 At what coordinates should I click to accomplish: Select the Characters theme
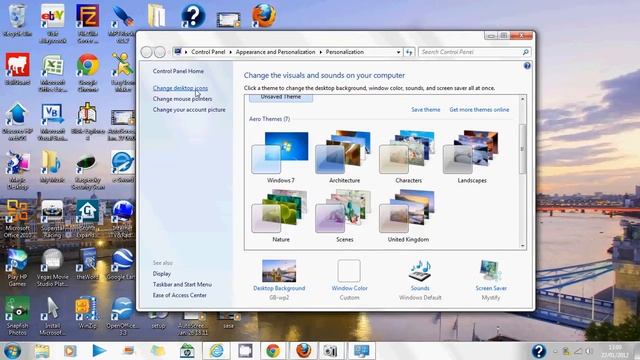(408, 157)
